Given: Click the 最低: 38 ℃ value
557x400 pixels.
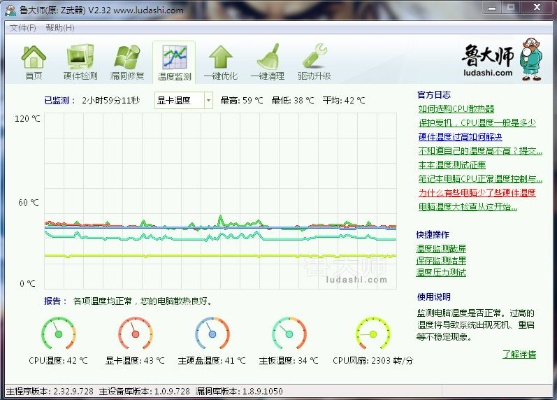Looking at the screenshot, I should pos(293,101).
